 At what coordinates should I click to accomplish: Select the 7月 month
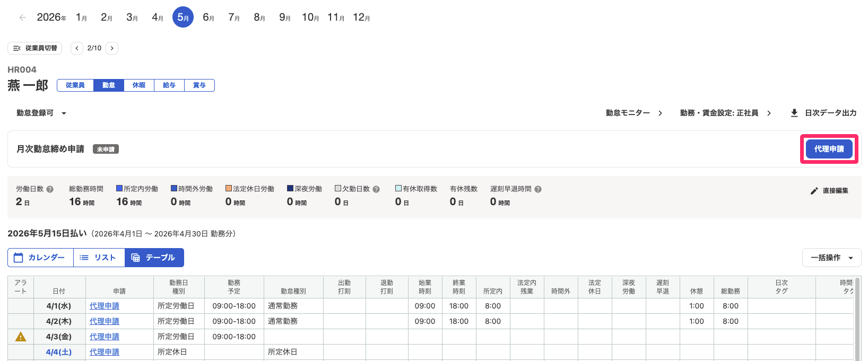[x=234, y=17]
